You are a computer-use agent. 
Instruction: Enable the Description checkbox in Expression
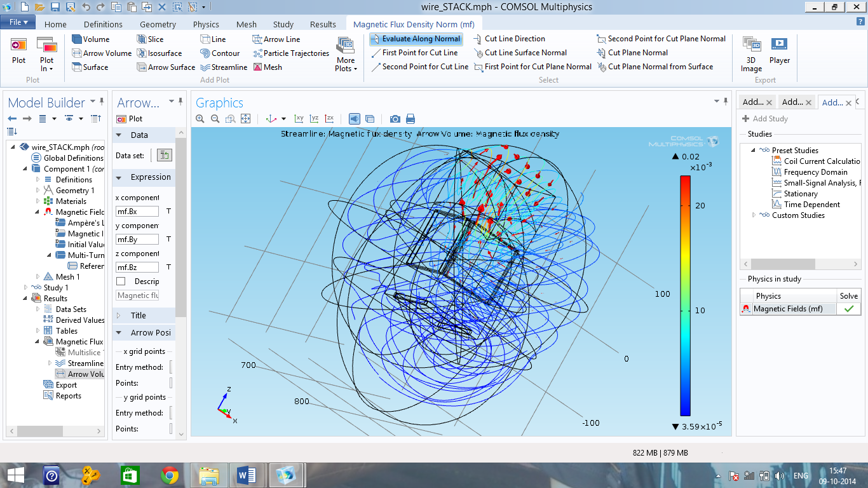point(121,281)
